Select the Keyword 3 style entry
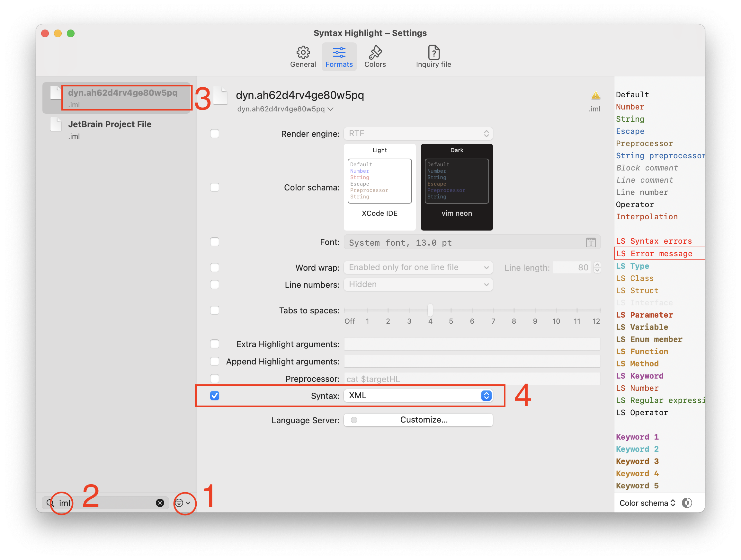Viewport: 741px width, 560px height. tap(637, 461)
